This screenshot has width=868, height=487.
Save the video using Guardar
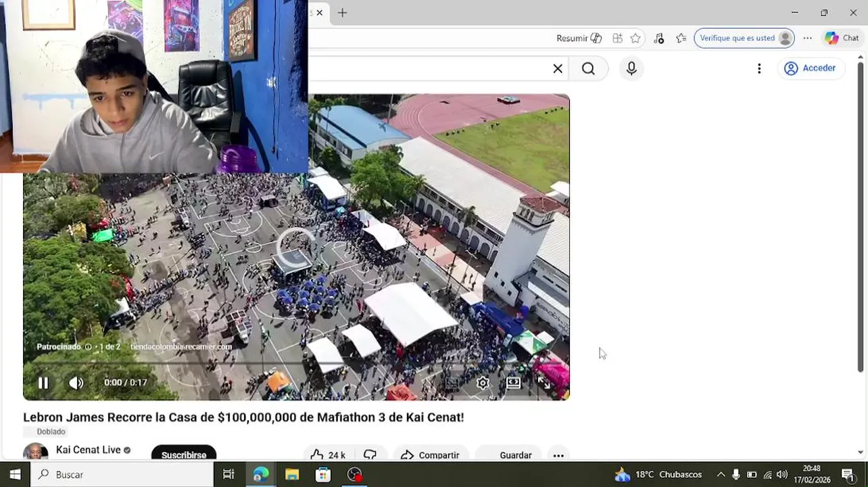tap(507, 455)
